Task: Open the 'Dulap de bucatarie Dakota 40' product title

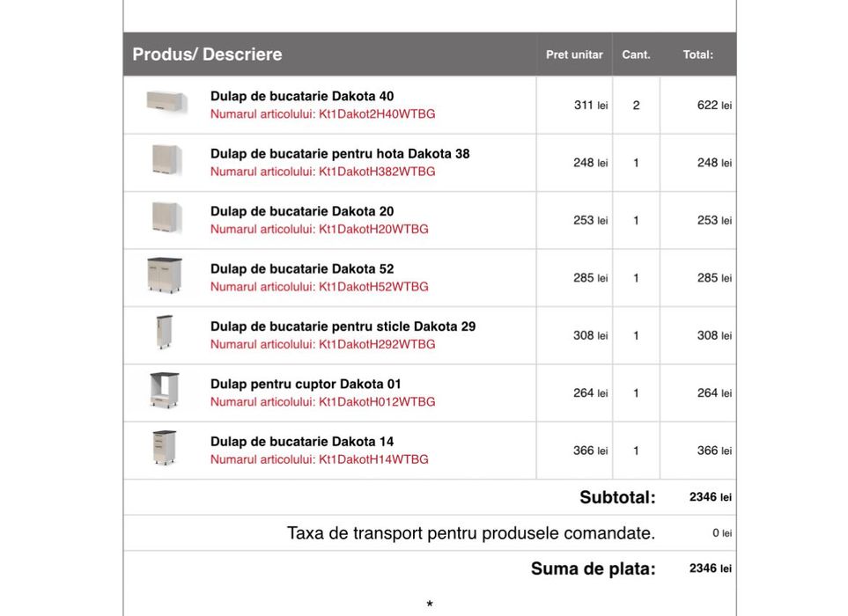Action: [302, 96]
